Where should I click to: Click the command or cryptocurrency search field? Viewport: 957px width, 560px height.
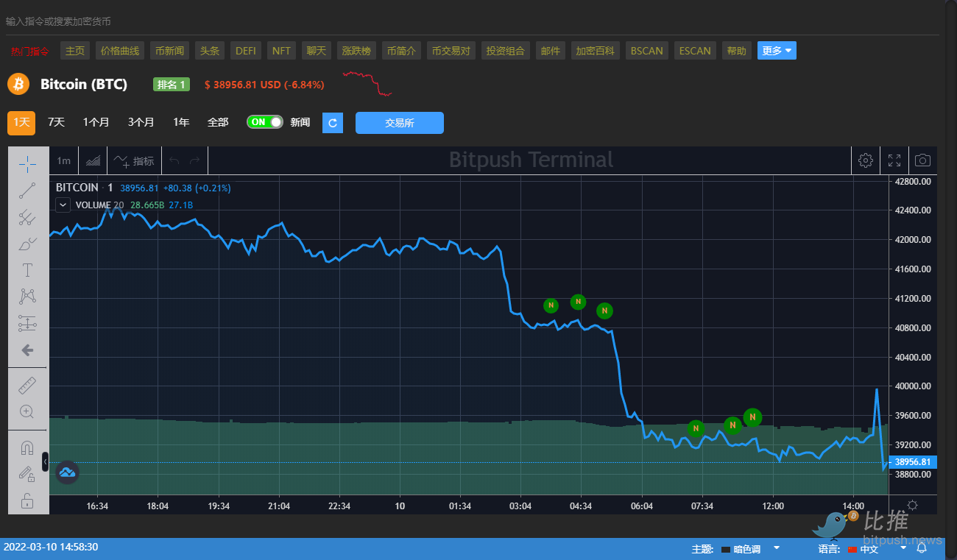pos(471,22)
